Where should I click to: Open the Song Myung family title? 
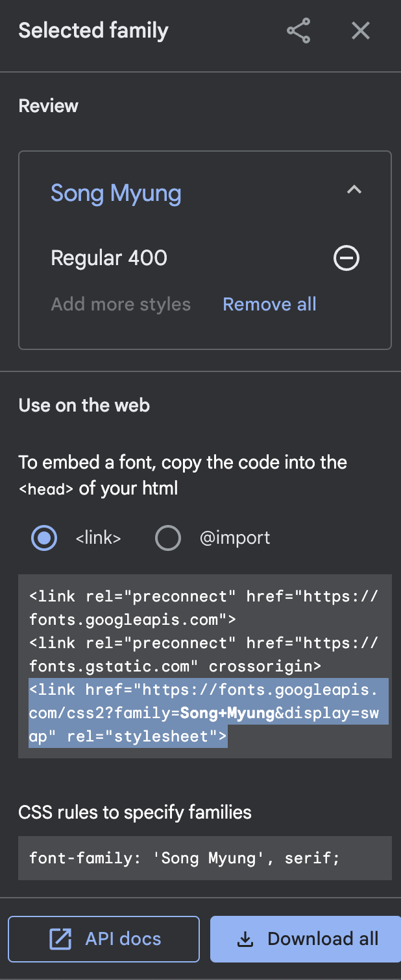tap(116, 193)
